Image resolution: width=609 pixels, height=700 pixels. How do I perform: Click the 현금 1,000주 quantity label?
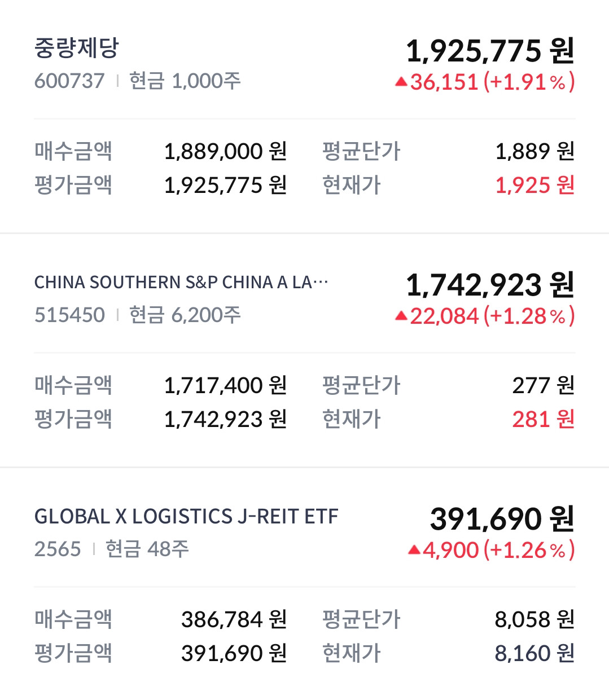[185, 81]
